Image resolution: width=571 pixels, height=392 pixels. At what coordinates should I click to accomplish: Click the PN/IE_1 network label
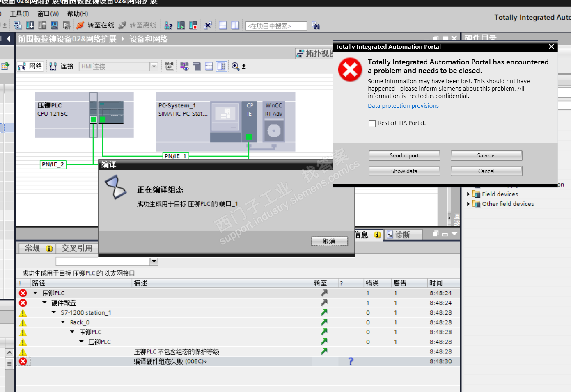pos(176,156)
